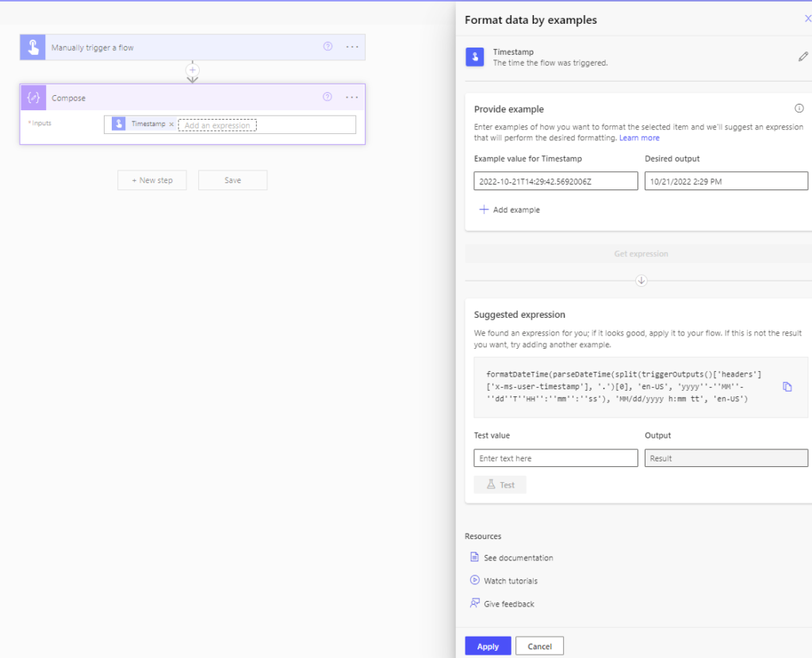812x658 pixels.
Task: Click the Add an expression placeholder
Action: pyautogui.click(x=217, y=125)
